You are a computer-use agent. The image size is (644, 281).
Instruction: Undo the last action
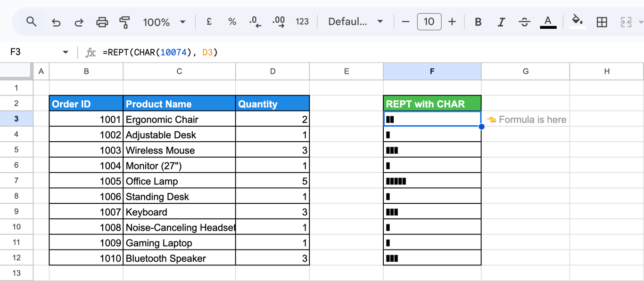click(x=56, y=22)
